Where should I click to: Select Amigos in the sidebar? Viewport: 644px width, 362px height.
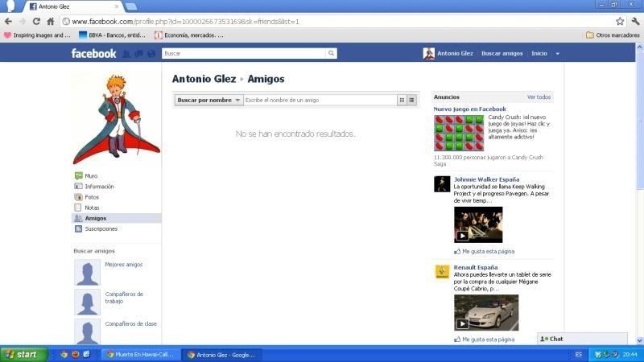click(117, 218)
